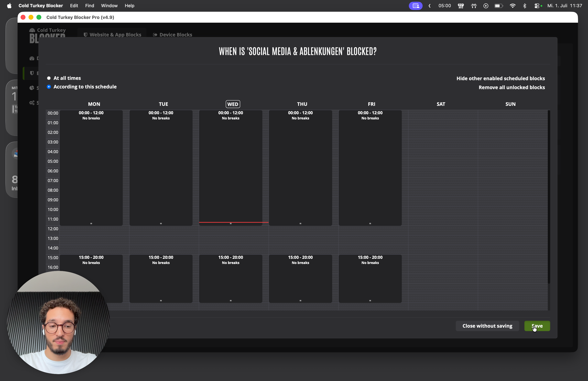Click the Wi-Fi status icon
This screenshot has height=381, width=588.
pyautogui.click(x=512, y=6)
